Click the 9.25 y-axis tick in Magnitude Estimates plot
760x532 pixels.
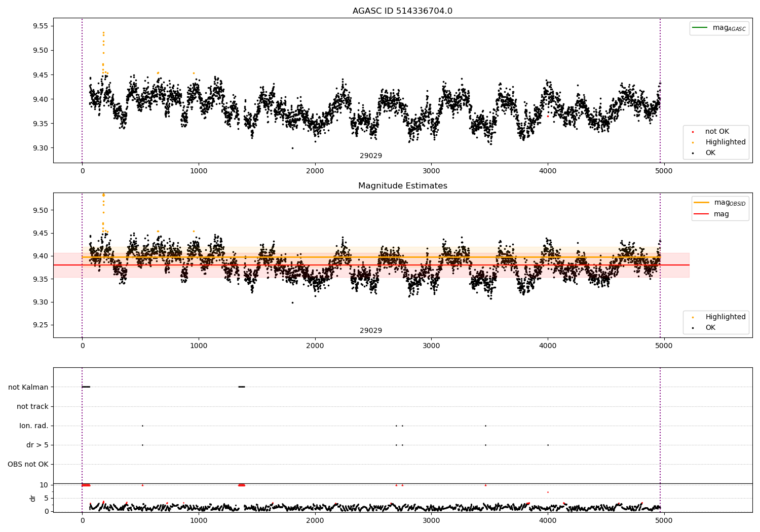coord(40,325)
